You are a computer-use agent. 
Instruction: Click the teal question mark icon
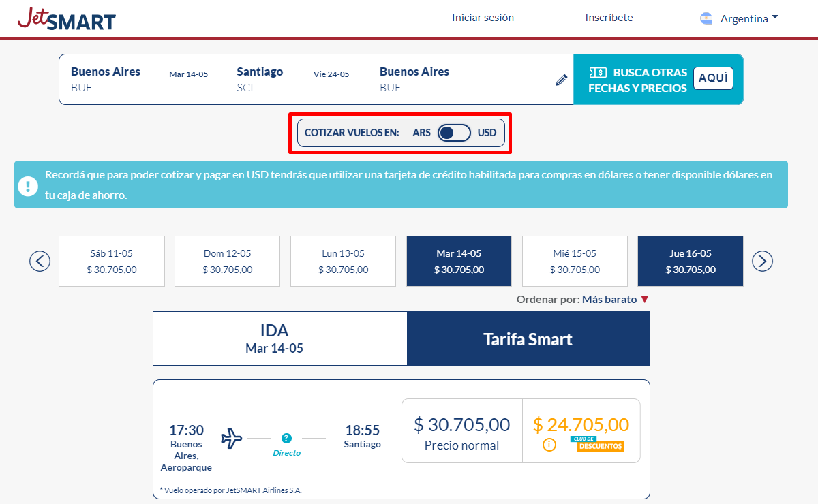tap(286, 438)
